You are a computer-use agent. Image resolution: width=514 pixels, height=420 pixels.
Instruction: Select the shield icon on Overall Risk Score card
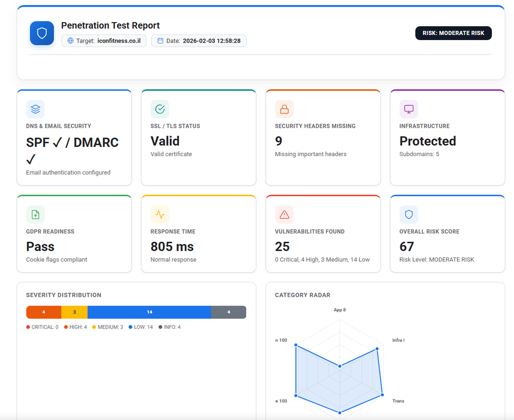pyautogui.click(x=409, y=214)
